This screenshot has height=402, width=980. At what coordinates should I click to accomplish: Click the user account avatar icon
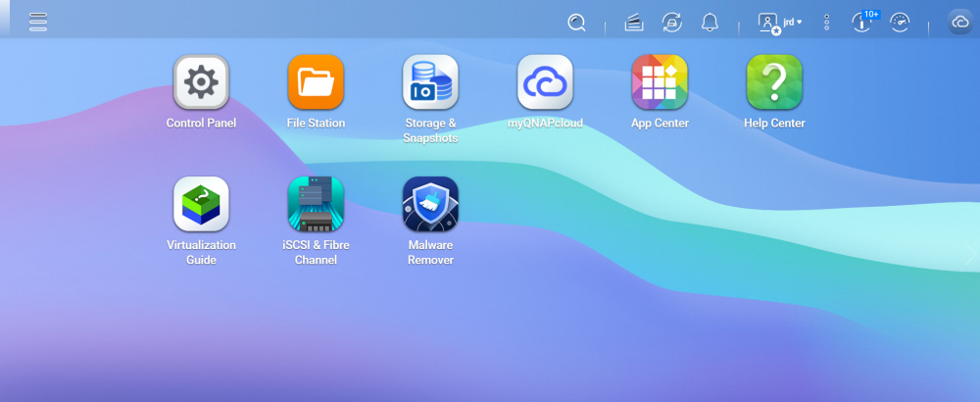pyautogui.click(x=768, y=24)
